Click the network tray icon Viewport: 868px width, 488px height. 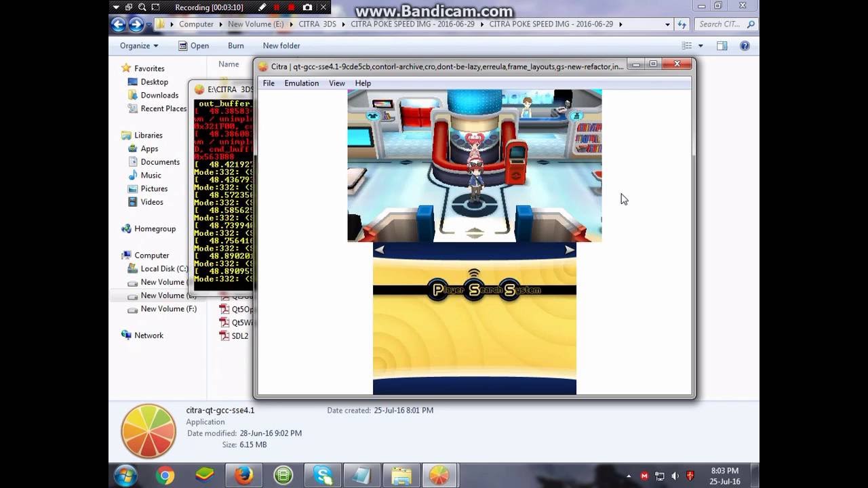click(660, 476)
